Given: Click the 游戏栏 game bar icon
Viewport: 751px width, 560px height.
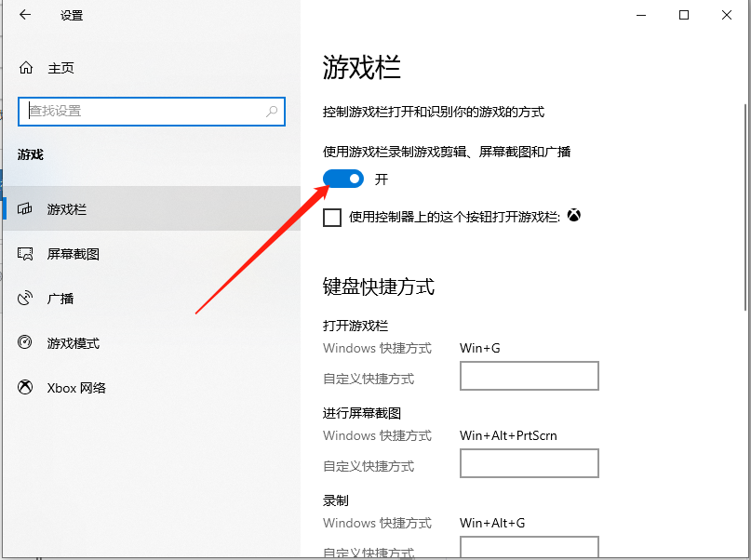Looking at the screenshot, I should point(23,209).
